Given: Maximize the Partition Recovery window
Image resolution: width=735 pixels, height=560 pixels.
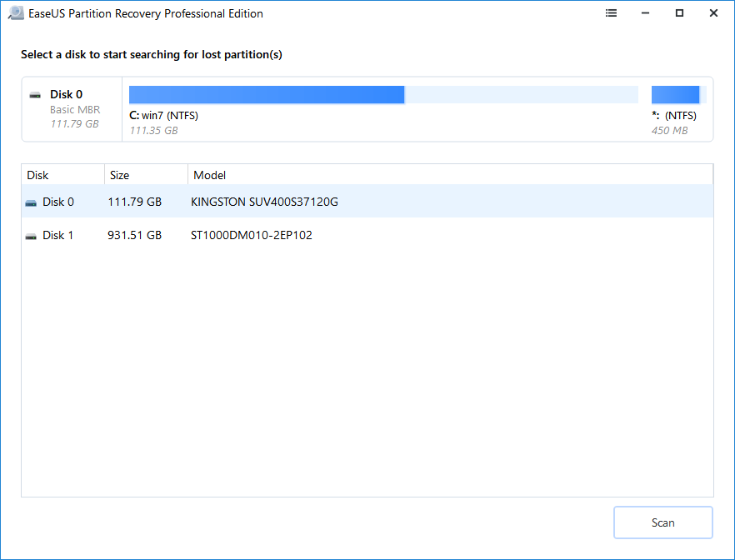Looking at the screenshot, I should (x=680, y=13).
